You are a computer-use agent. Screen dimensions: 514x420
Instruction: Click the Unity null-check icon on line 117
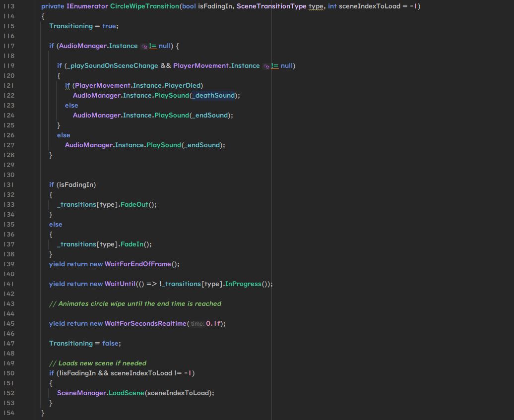[x=144, y=46]
